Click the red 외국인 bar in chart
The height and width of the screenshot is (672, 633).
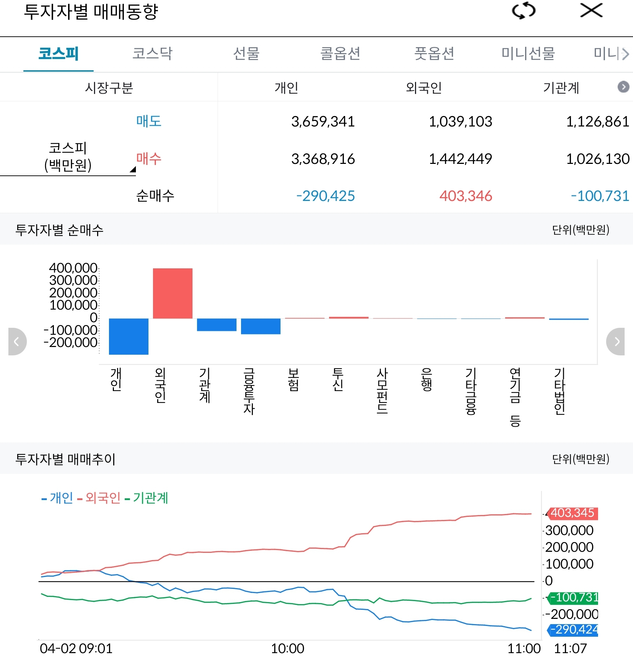tap(173, 294)
